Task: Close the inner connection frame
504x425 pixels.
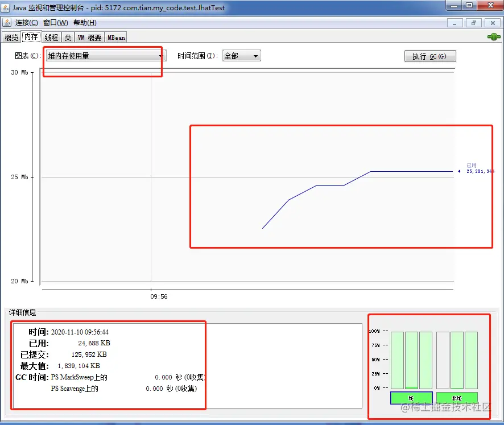Action: [x=493, y=23]
